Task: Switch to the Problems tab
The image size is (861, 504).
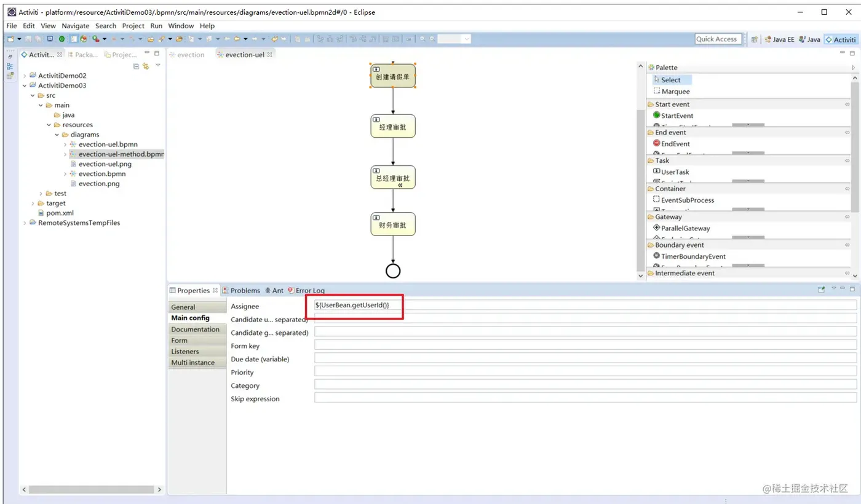Action: coord(241,290)
